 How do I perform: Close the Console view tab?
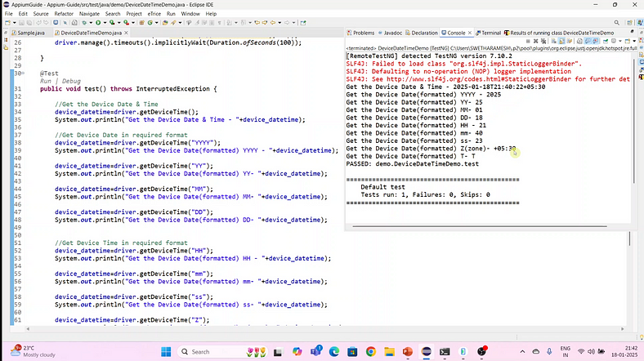470,33
